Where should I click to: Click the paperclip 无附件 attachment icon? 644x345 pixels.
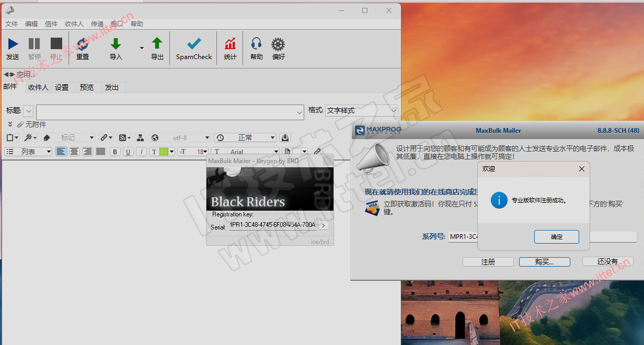tap(20, 124)
